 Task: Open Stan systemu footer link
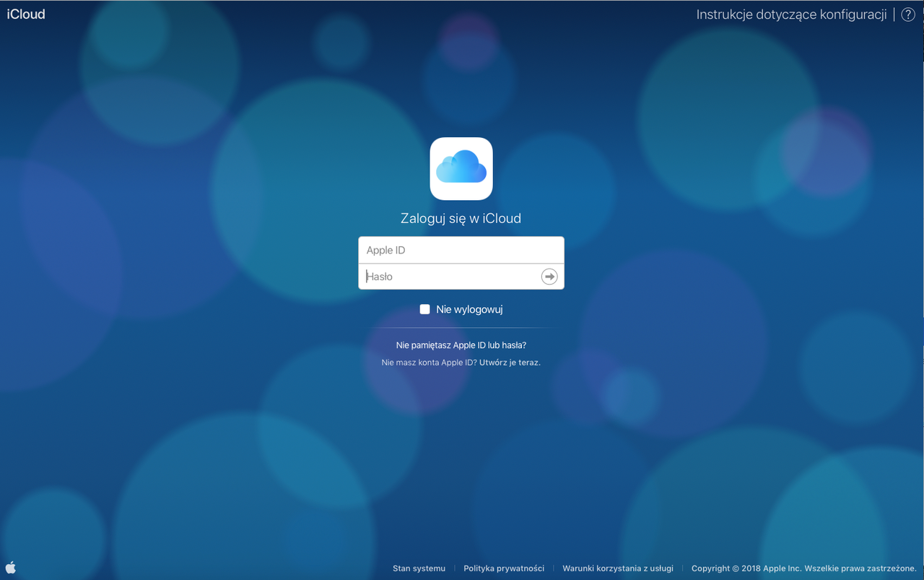pos(419,568)
